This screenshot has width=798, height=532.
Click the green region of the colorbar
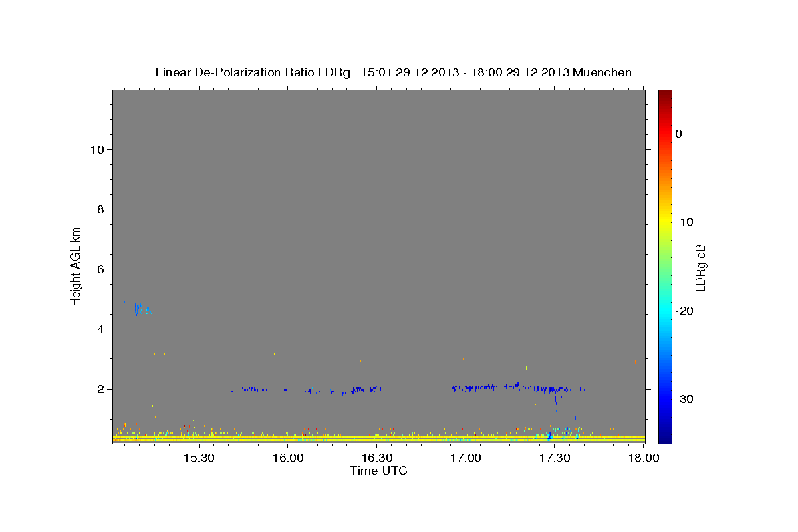click(665, 266)
